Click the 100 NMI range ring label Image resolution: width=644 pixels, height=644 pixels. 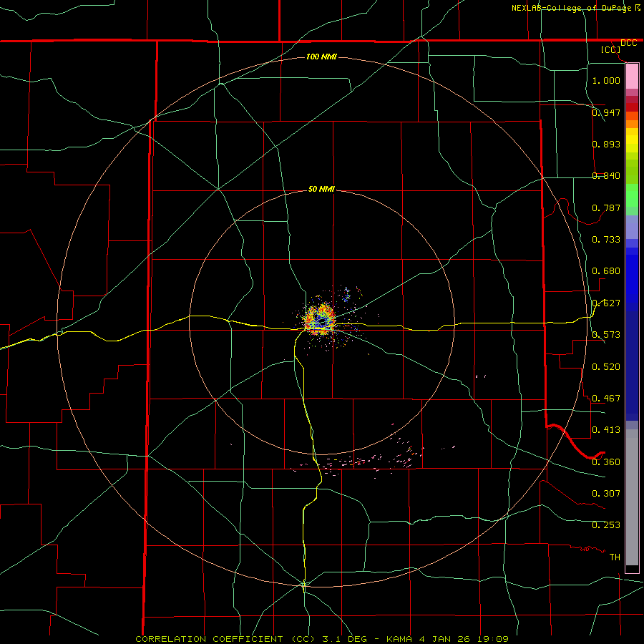321,57
